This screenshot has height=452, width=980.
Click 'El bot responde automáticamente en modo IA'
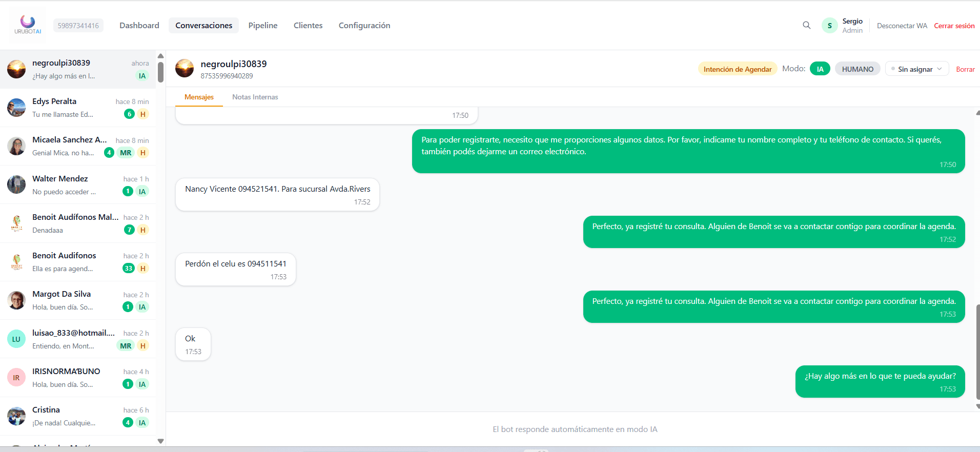(x=575, y=429)
